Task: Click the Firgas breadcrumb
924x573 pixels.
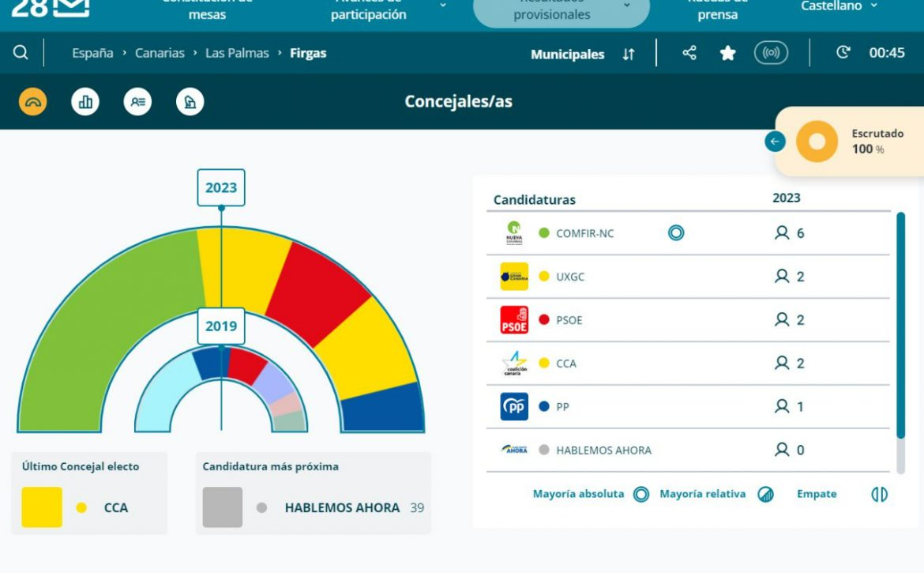Action: coord(308,53)
